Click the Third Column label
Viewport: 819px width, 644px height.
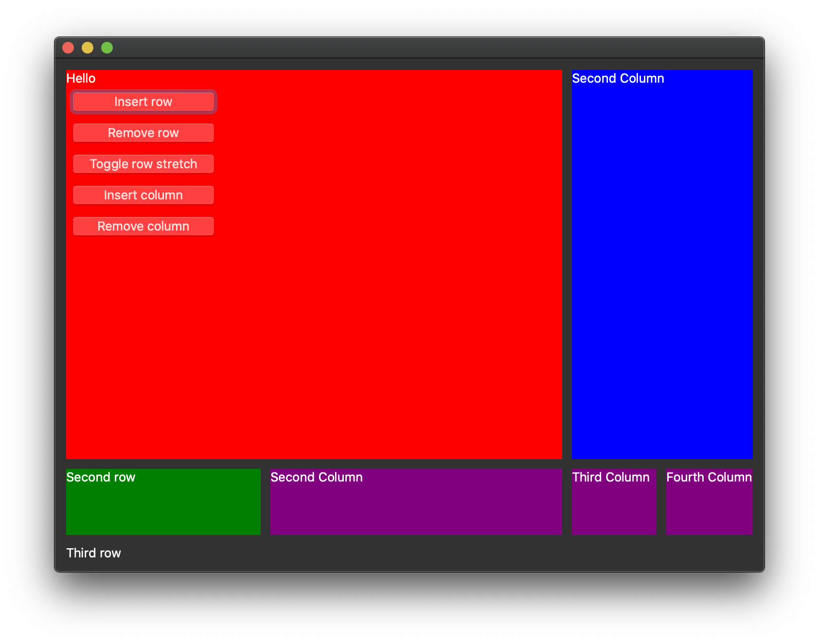[x=611, y=477]
